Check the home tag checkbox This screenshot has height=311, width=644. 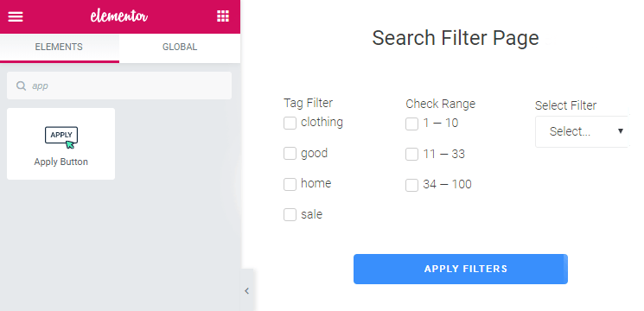[x=290, y=184]
